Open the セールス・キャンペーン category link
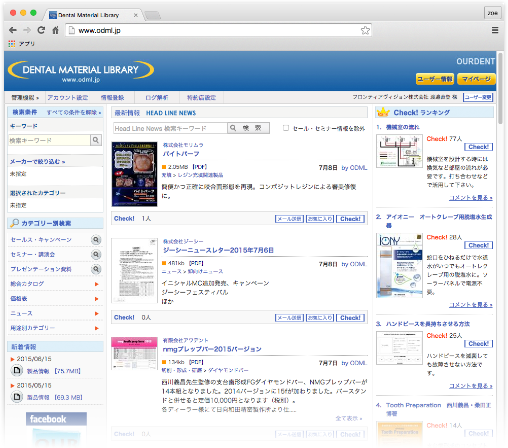 pos(41,240)
